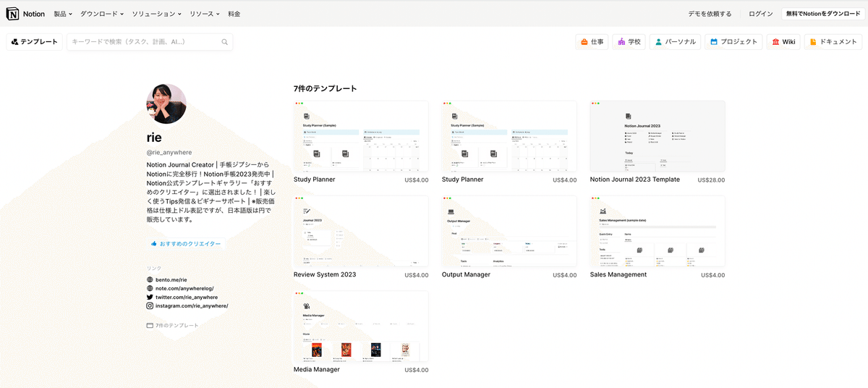Open the bento.me/rie link
This screenshot has height=388, width=868.
pyautogui.click(x=171, y=279)
